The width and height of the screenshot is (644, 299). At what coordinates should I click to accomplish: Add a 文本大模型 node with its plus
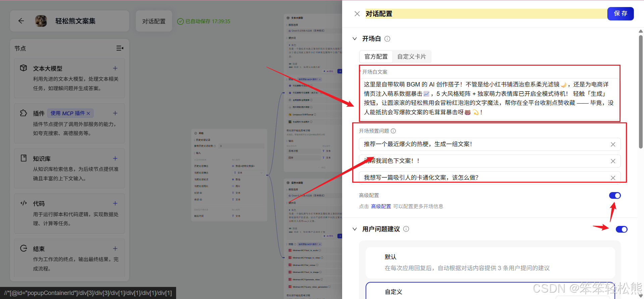click(x=115, y=68)
